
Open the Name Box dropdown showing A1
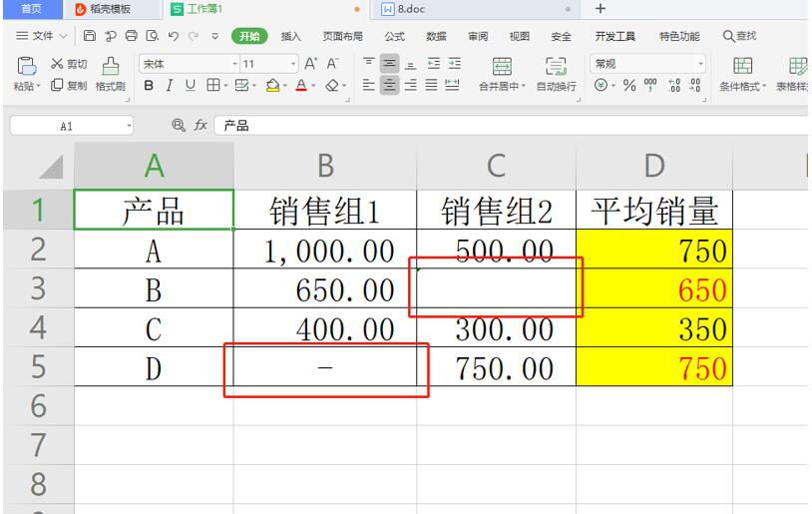tap(129, 126)
